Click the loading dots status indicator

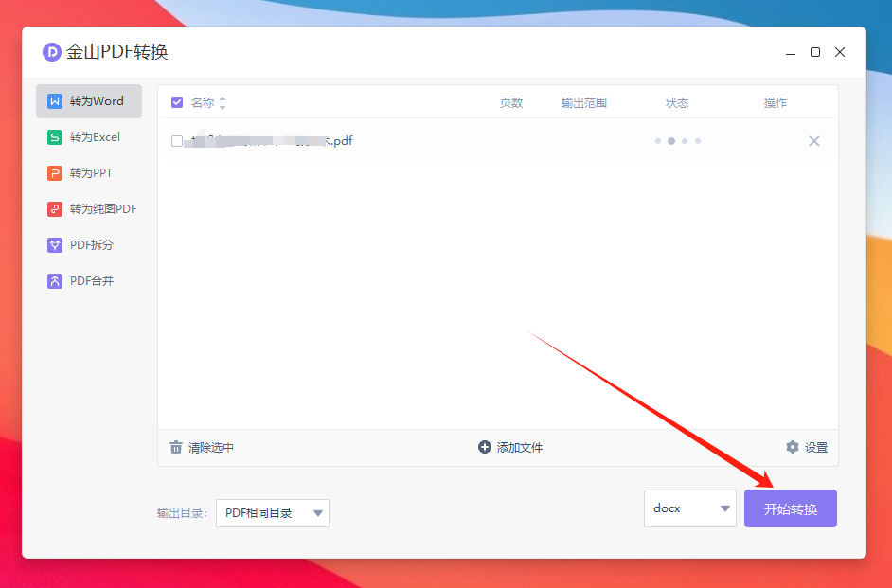point(678,141)
